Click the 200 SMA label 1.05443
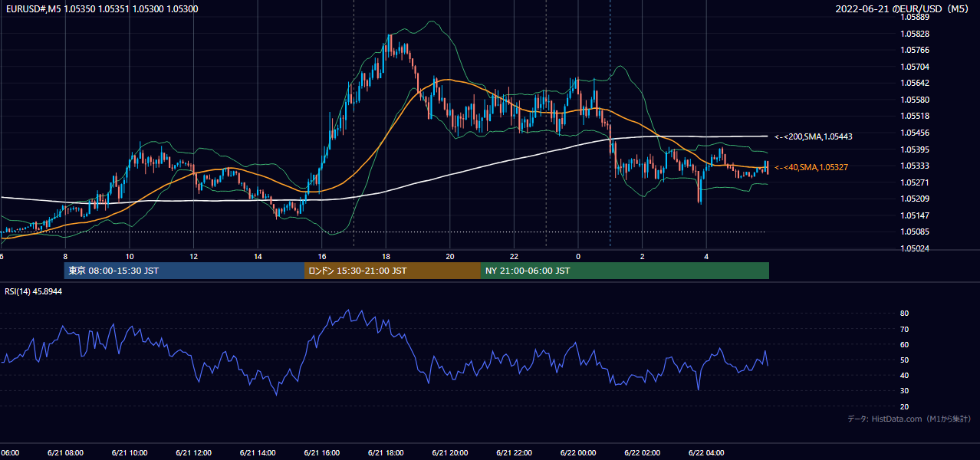980x460 pixels. tap(814, 136)
